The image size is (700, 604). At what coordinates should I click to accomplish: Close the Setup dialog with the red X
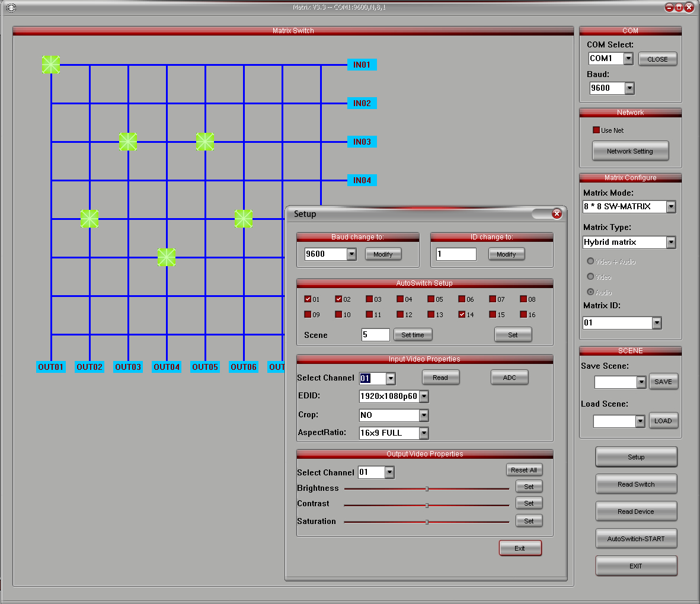tap(557, 214)
